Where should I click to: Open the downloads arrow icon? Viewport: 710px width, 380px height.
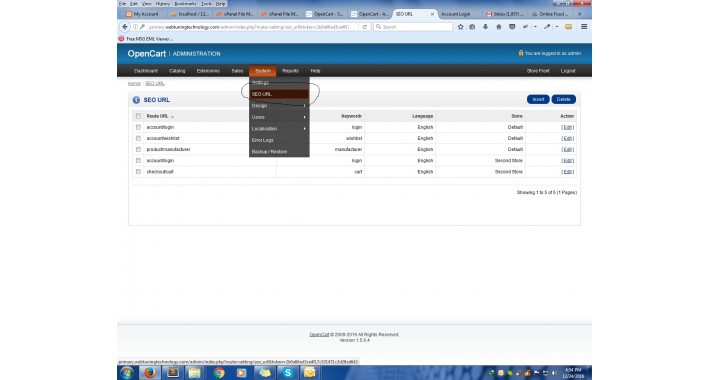tap(485, 27)
